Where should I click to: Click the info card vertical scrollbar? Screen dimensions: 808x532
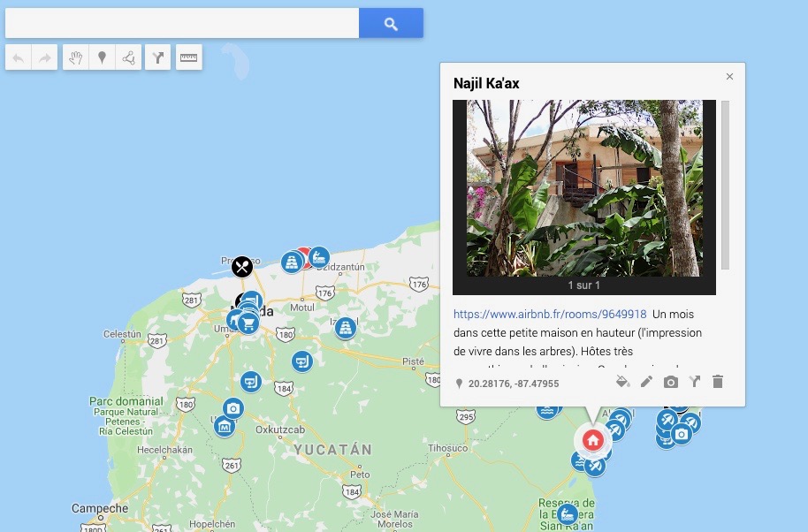click(x=725, y=185)
